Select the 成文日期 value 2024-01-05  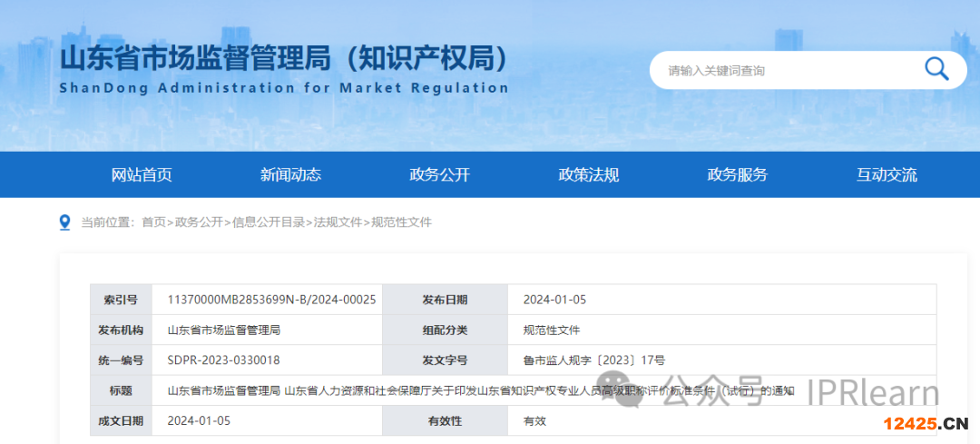(x=199, y=421)
